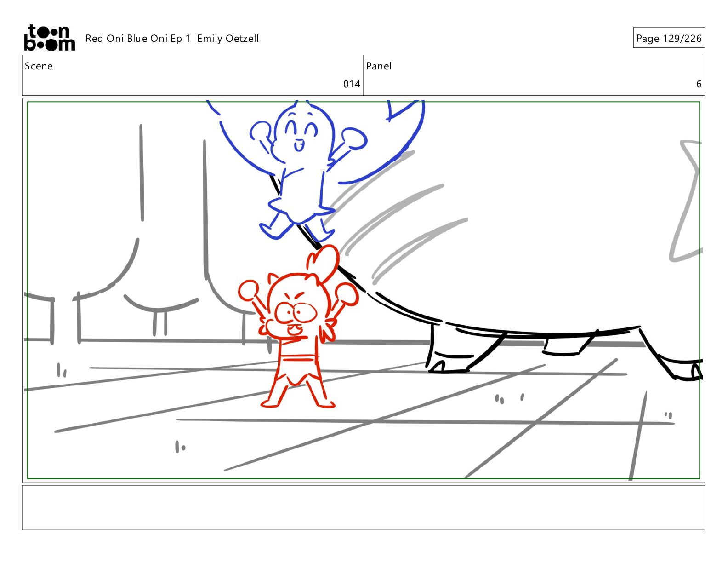Select the scene number '014'
Screen dimensions: 728x563
(352, 84)
